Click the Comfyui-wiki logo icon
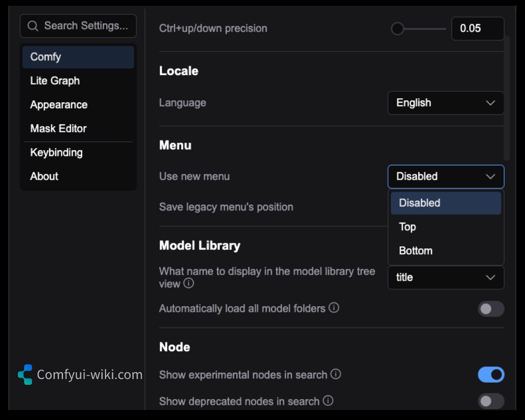Screen dimensions: 525x420 point(25,374)
